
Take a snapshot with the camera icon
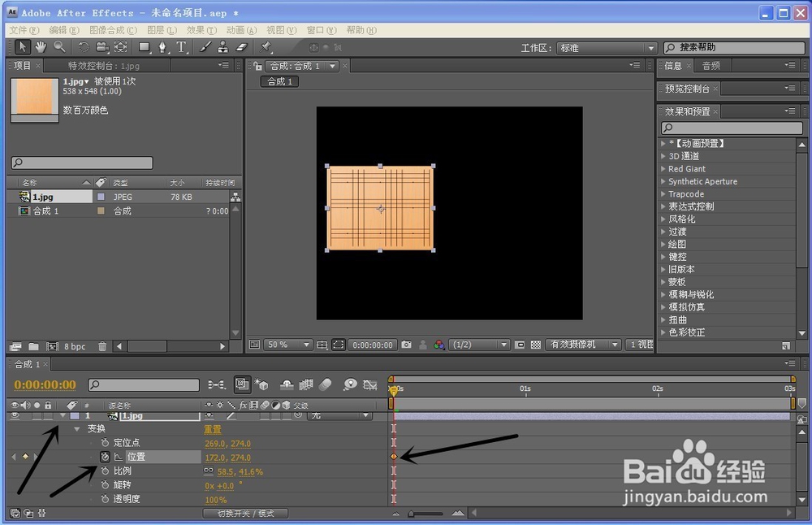(x=406, y=345)
